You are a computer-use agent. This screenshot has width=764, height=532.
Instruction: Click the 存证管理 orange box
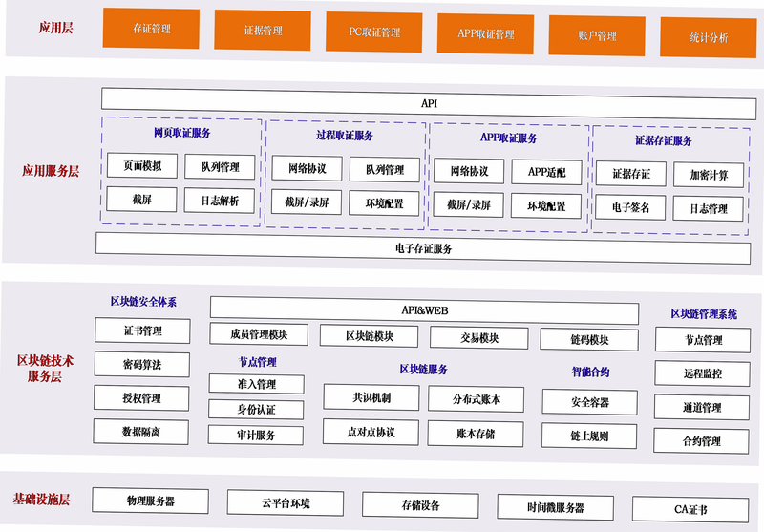[x=151, y=29]
